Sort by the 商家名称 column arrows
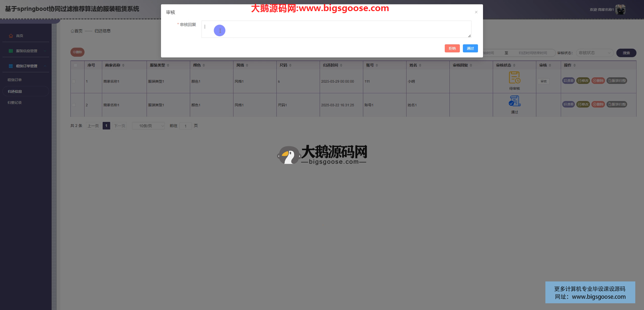The image size is (644, 310). tap(123, 65)
